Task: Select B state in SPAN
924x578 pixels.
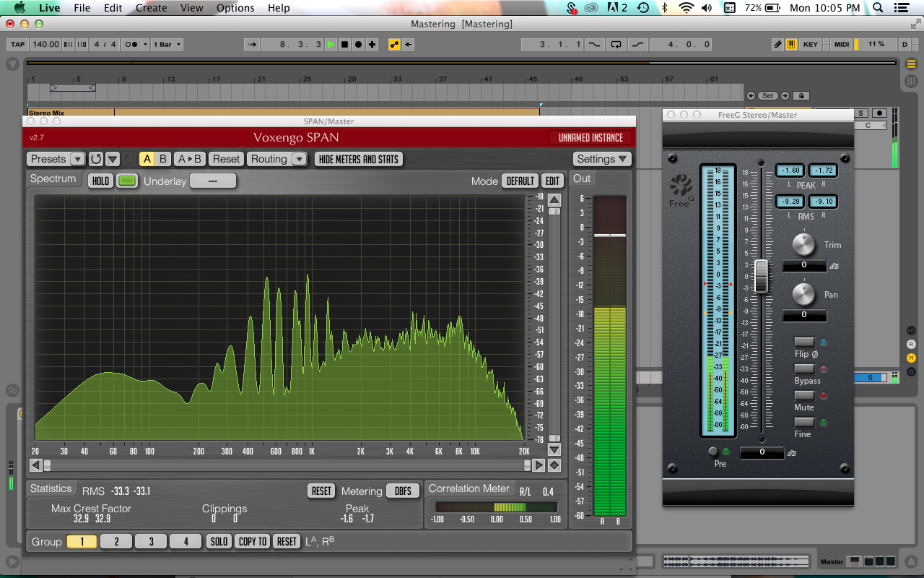Action: click(x=163, y=159)
